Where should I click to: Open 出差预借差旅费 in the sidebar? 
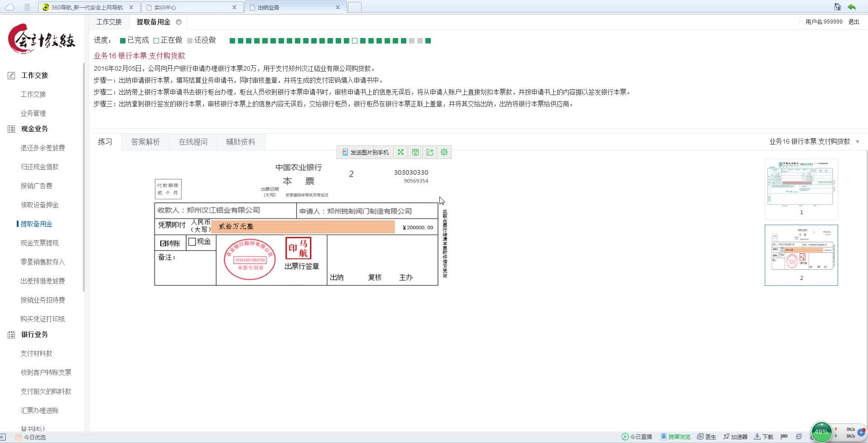[x=43, y=281]
